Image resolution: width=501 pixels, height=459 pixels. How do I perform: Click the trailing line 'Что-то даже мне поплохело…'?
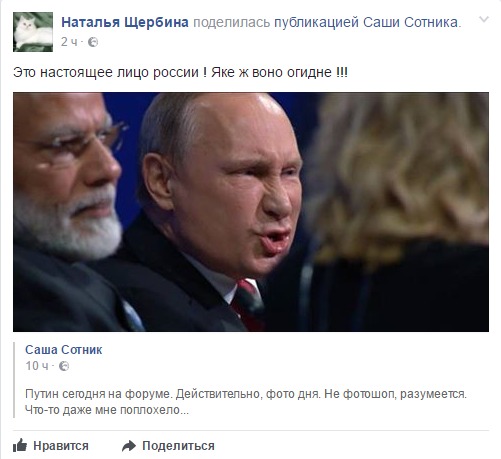pyautogui.click(x=107, y=410)
